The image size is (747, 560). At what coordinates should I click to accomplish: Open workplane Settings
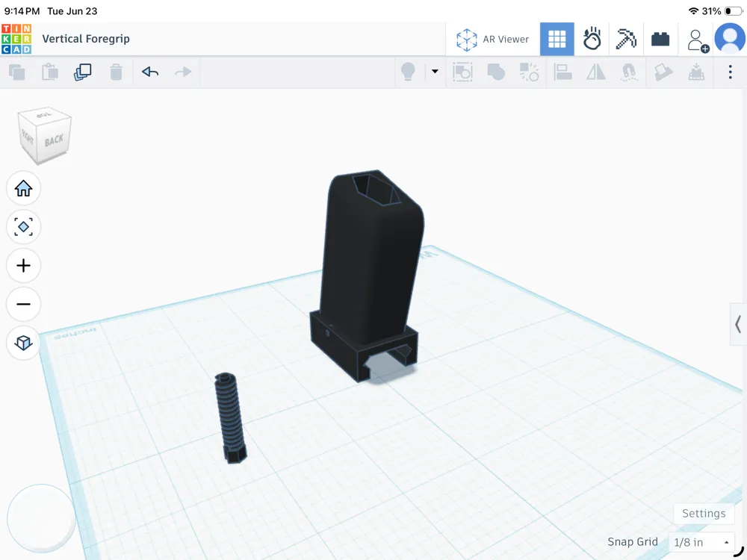[x=704, y=514]
